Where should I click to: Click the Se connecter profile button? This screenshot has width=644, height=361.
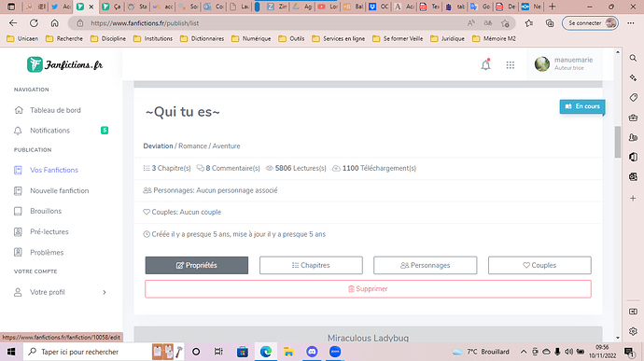click(x=590, y=23)
